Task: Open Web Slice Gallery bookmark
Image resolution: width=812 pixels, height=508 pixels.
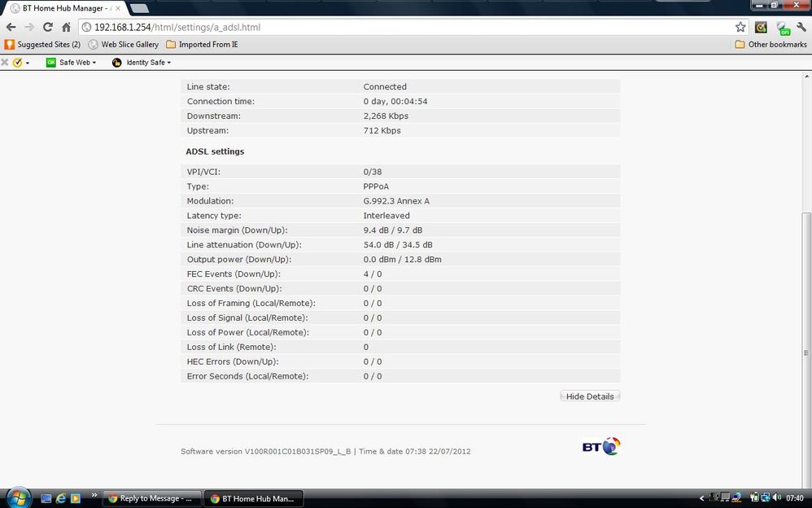Action: 124,45
